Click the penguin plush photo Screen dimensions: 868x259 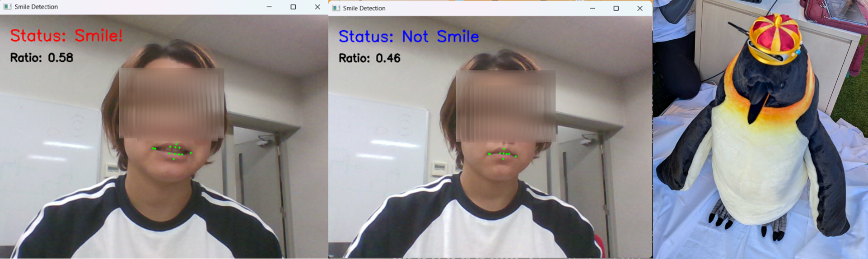tap(761, 129)
